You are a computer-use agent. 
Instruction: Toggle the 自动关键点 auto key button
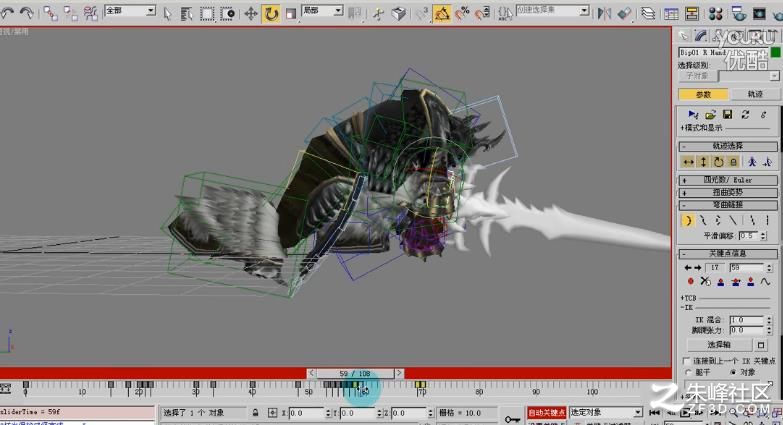546,413
